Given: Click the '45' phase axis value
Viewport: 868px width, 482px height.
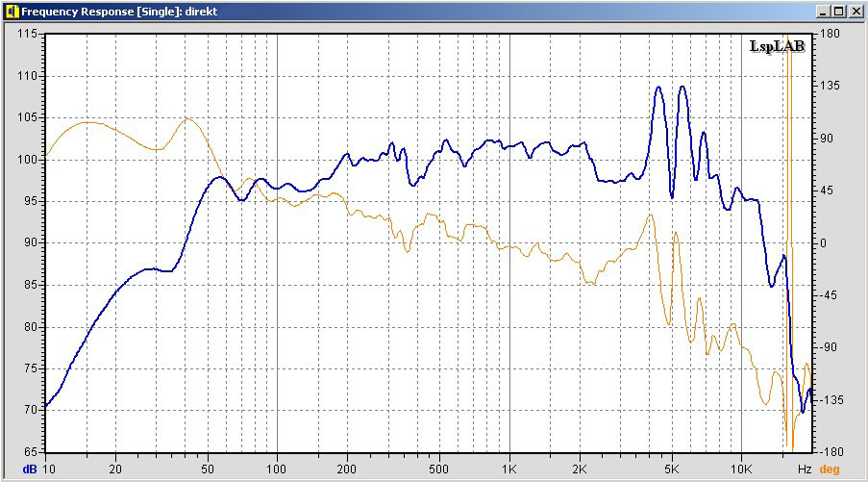Looking at the screenshot, I should 827,190.
